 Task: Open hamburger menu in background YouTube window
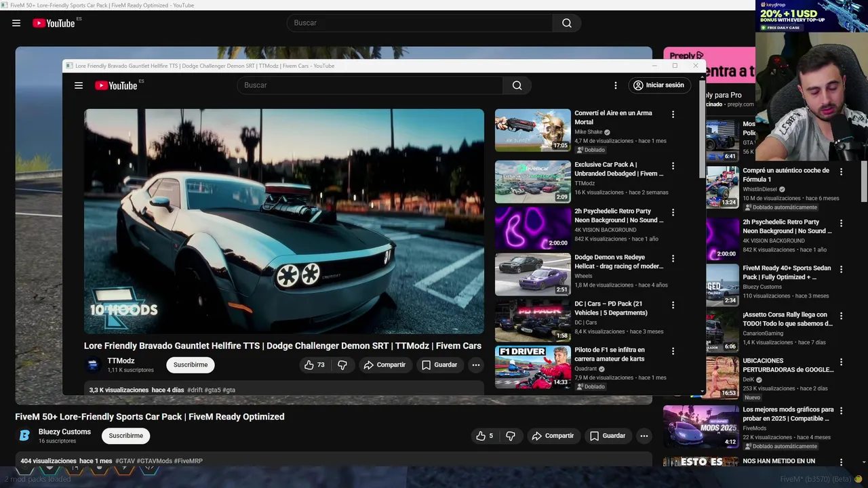click(16, 23)
